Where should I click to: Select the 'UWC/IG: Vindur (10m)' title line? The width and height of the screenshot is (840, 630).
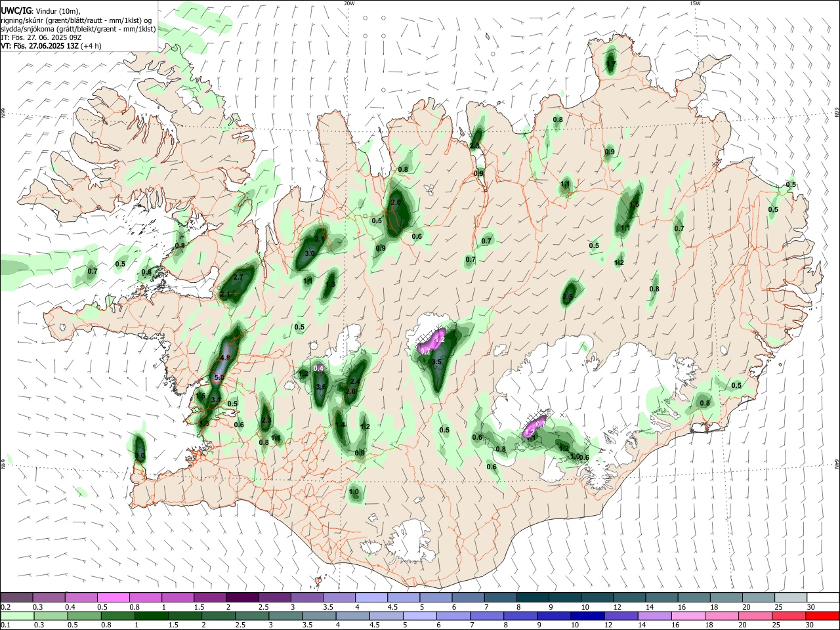click(41, 11)
